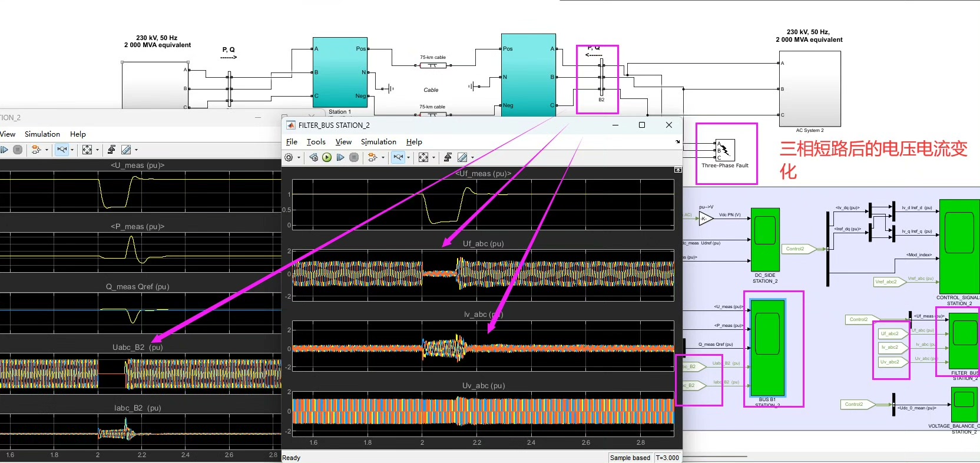Select the AC System 2 block

tap(810, 89)
